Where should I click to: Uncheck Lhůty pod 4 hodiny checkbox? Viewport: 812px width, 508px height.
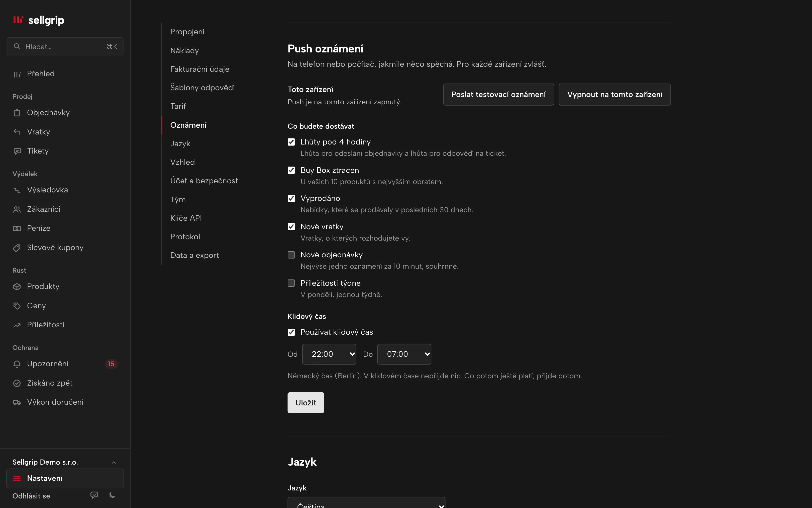(291, 142)
